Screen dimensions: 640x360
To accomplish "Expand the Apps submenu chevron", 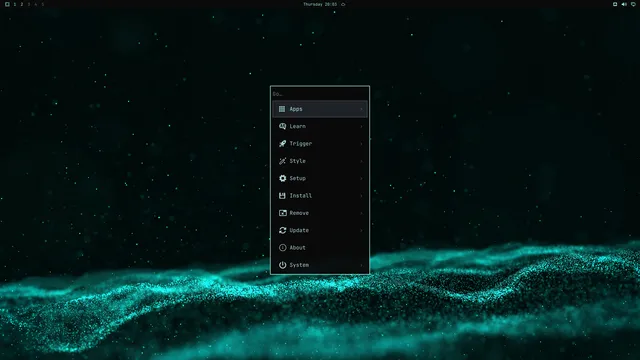I will (361, 109).
